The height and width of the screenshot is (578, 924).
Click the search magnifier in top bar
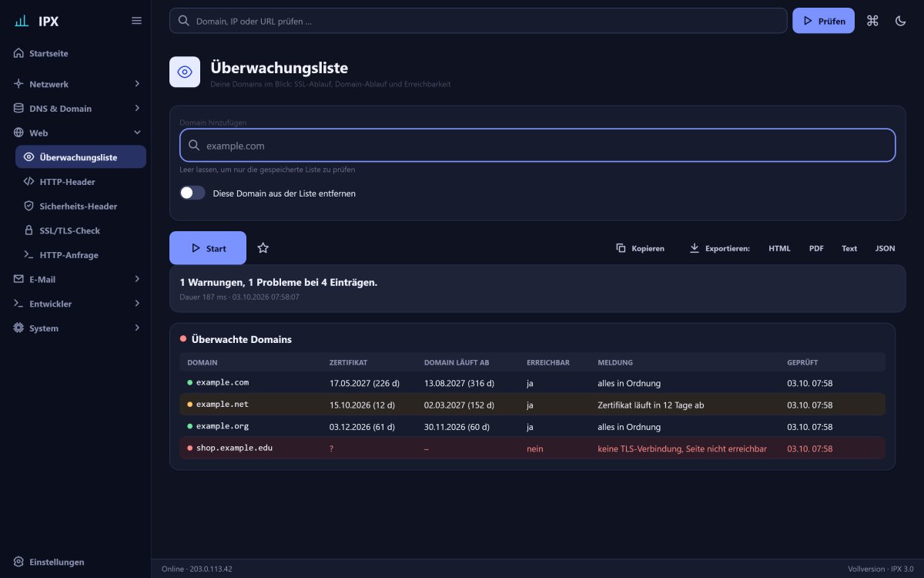[184, 21]
